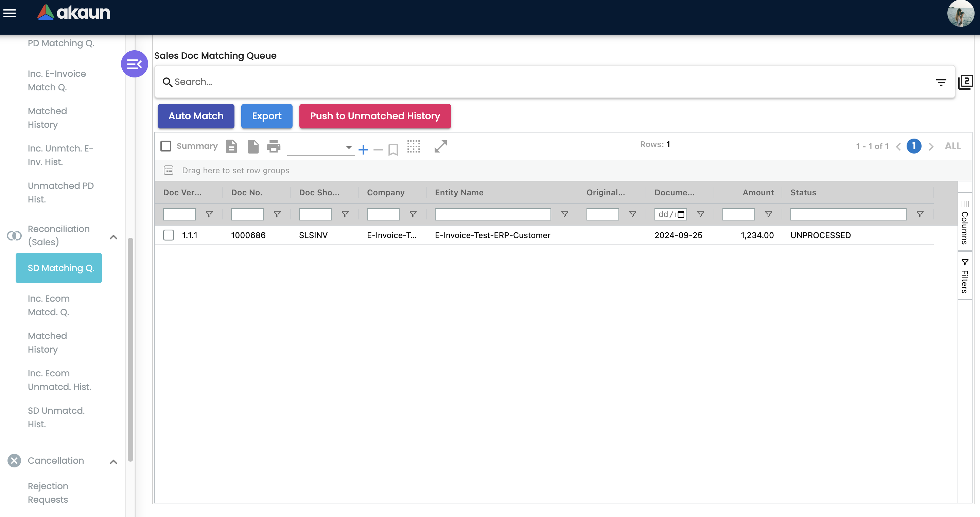Collapse the Reconciliation (Sales) section
The height and width of the screenshot is (517, 980).
point(113,237)
